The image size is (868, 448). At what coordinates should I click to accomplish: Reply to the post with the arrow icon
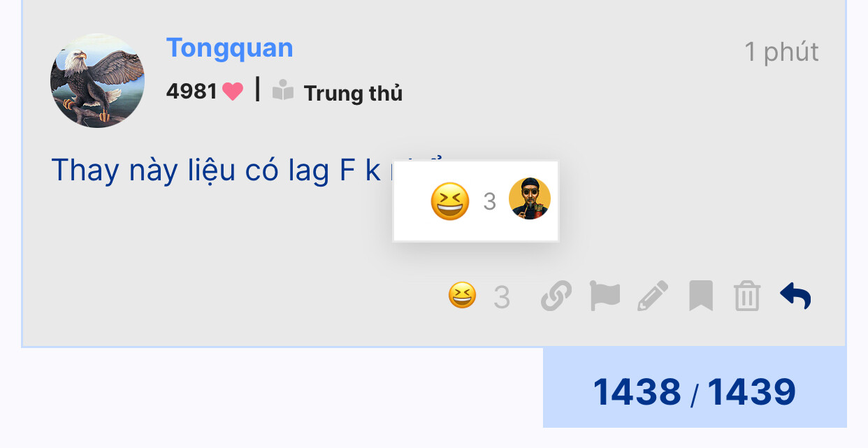(x=795, y=296)
